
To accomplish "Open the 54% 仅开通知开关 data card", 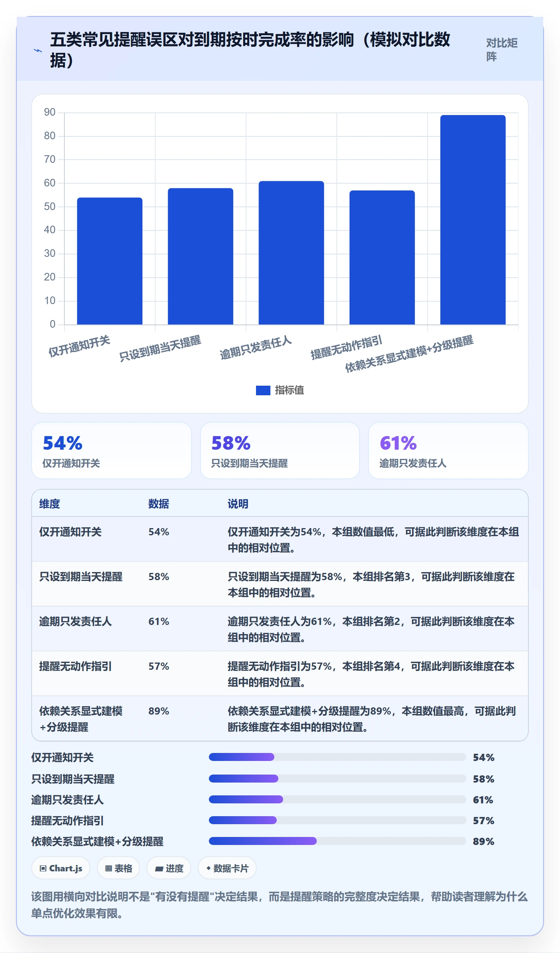I will (112, 450).
